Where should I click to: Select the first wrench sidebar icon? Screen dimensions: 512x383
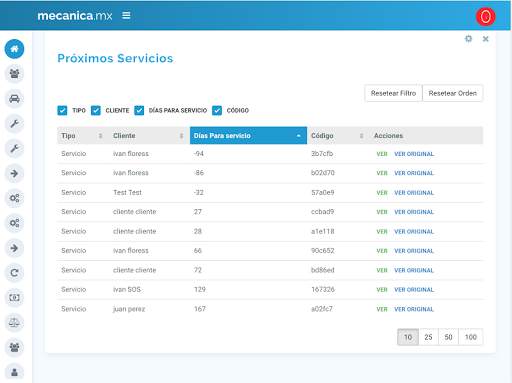click(14, 124)
